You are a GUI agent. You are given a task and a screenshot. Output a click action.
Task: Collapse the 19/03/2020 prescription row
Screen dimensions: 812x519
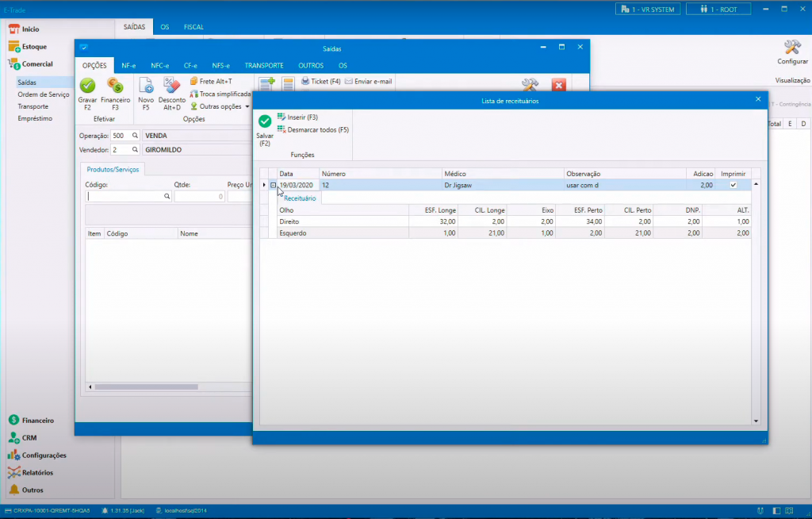click(x=274, y=185)
